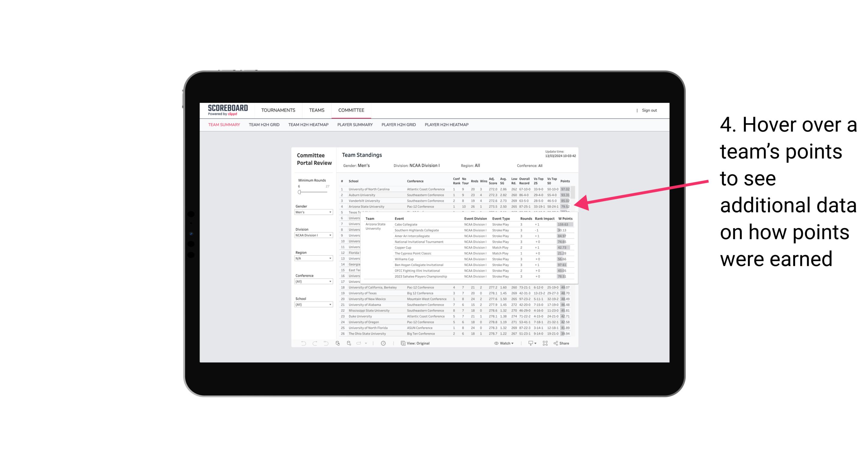Click the Share icon
Screen dimensions: 868x467
tap(557, 343)
